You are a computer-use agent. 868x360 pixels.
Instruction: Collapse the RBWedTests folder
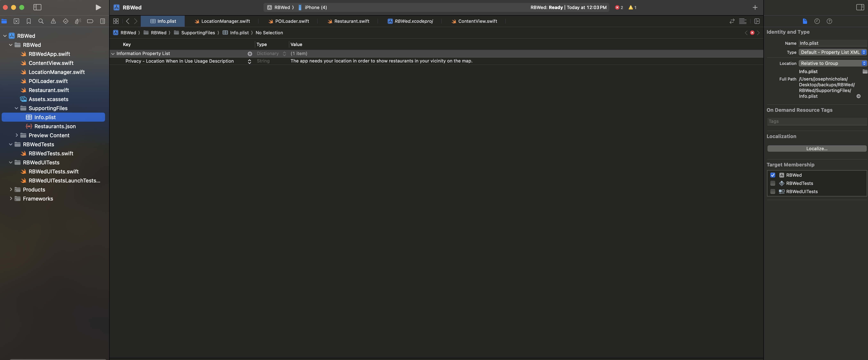coord(11,144)
